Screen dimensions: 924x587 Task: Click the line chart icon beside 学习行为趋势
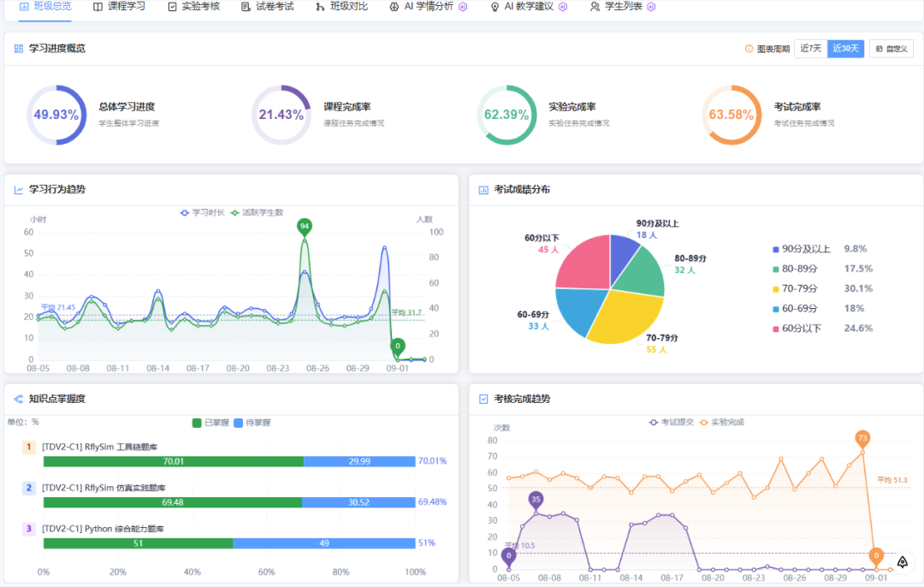19,190
